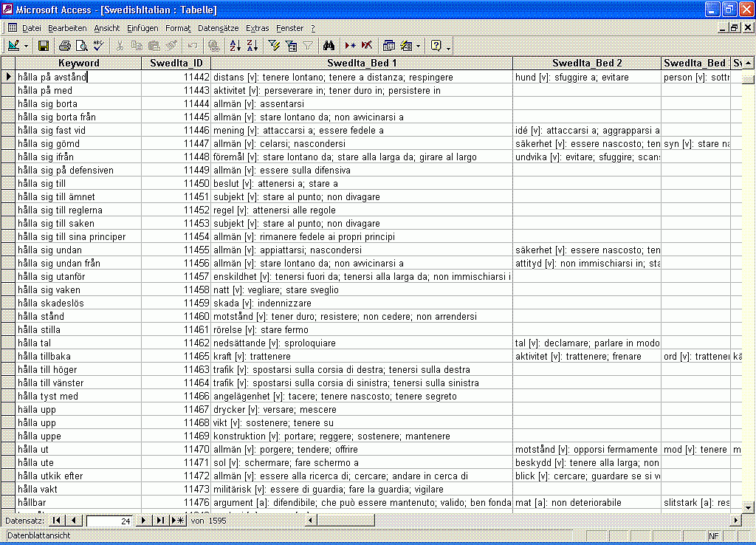Click the Keyword cell 'hållbar'
Image resolution: width=756 pixels, height=545 pixels.
click(78, 503)
